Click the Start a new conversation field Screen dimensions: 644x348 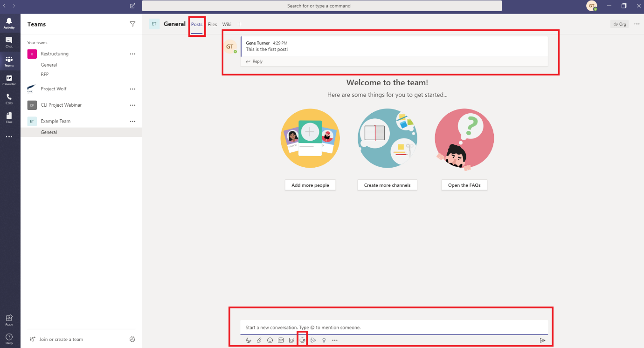pyautogui.click(x=394, y=328)
